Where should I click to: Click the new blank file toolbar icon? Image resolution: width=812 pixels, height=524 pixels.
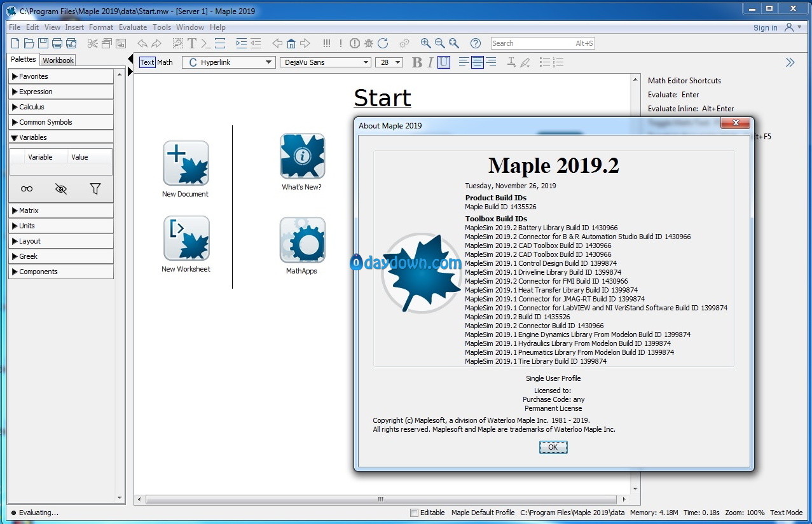(15, 43)
